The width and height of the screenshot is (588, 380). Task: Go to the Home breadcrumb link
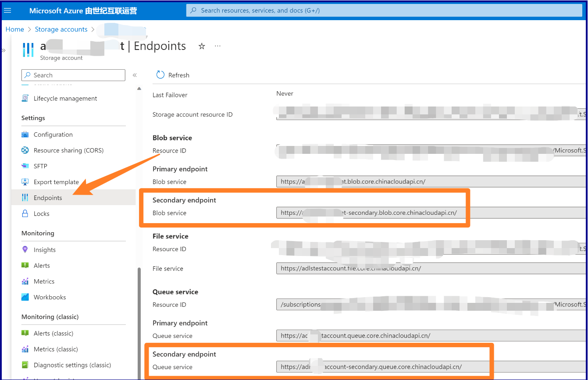(x=14, y=29)
